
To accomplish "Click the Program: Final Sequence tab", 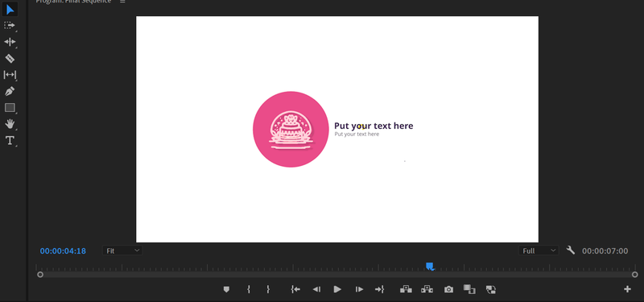I will click(x=73, y=2).
